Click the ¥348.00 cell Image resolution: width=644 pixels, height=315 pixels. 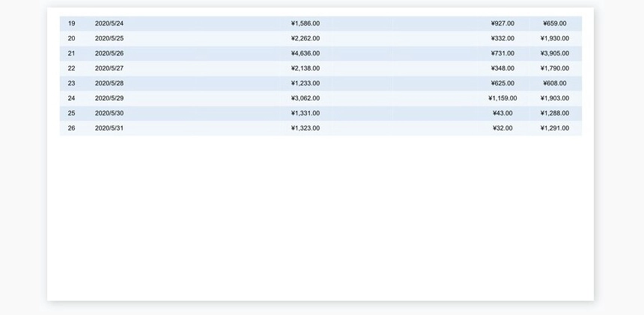pyautogui.click(x=502, y=68)
